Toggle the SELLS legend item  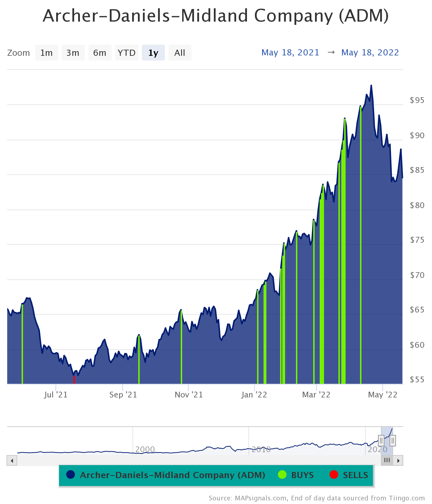[x=349, y=475]
